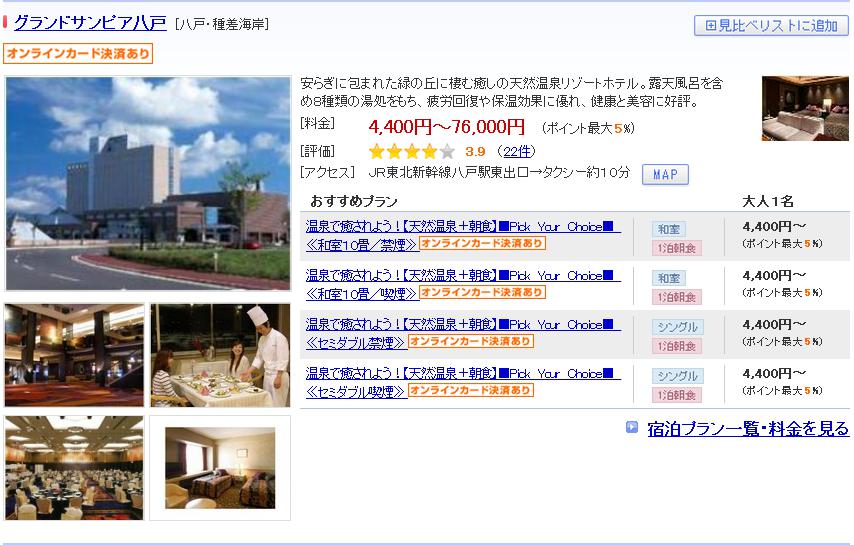
Task: Open the banquet hall thumbnail
Action: pos(74,468)
